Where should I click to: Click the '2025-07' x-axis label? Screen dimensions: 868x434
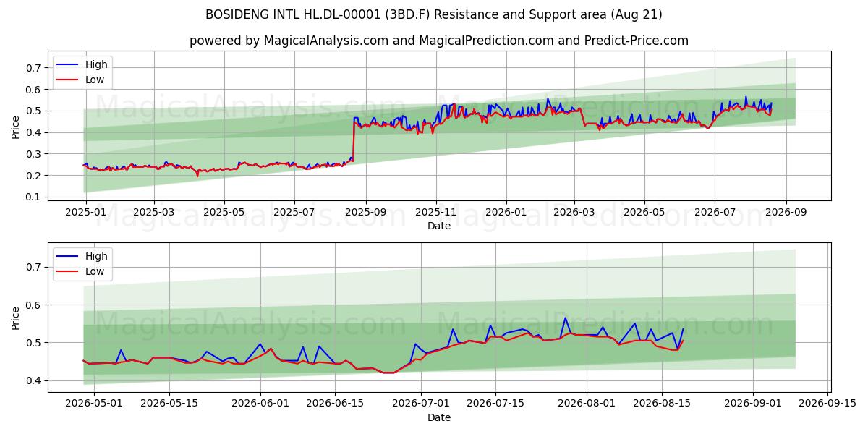(x=294, y=213)
